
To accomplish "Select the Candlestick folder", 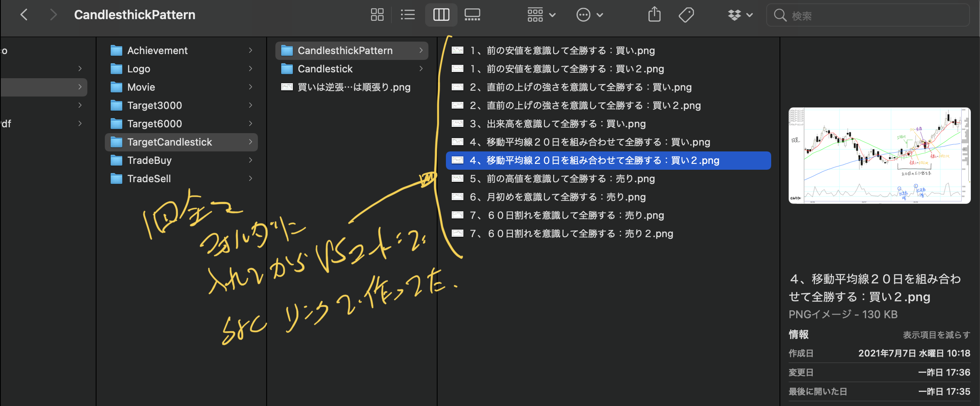I will tap(352, 69).
